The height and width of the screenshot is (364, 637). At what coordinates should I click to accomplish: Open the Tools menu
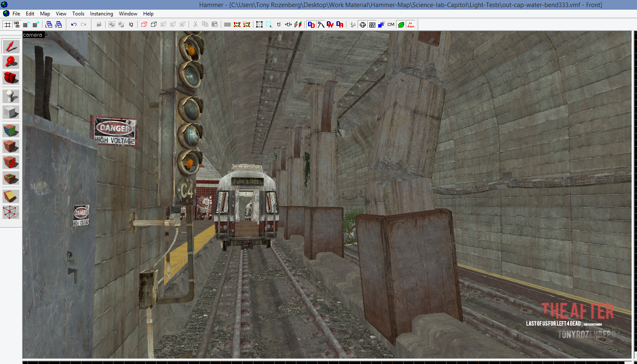(78, 14)
